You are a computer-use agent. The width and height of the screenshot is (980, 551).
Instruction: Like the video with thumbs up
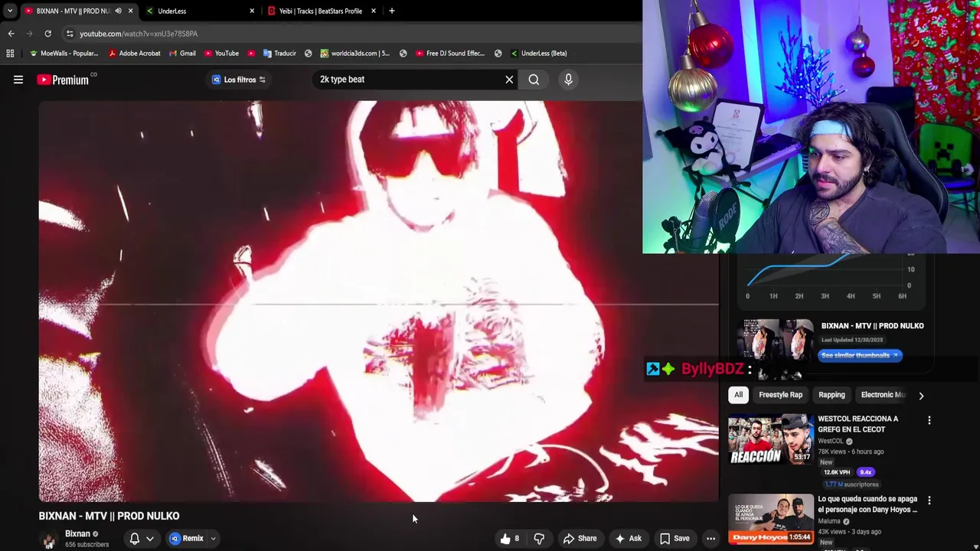(509, 539)
